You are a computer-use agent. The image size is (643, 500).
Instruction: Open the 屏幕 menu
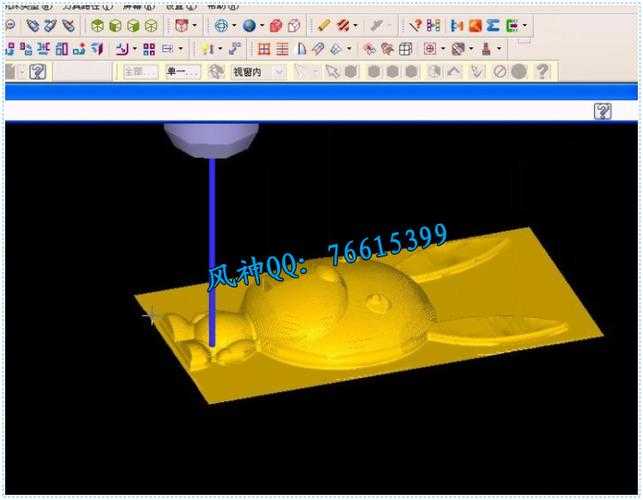pos(139,7)
